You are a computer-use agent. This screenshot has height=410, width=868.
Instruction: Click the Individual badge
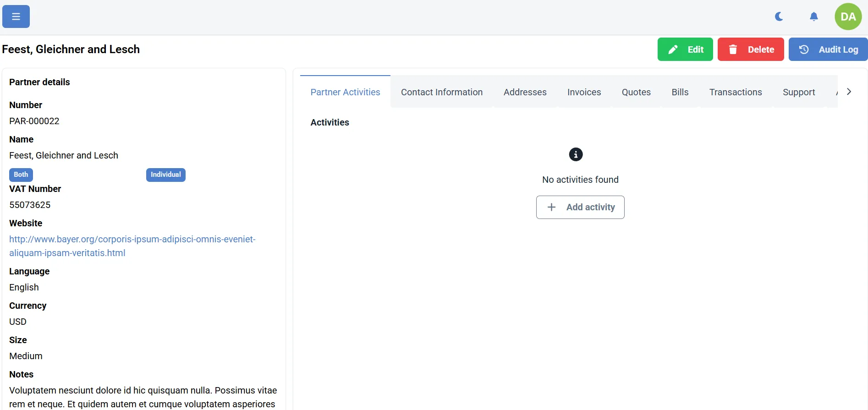coord(165,175)
